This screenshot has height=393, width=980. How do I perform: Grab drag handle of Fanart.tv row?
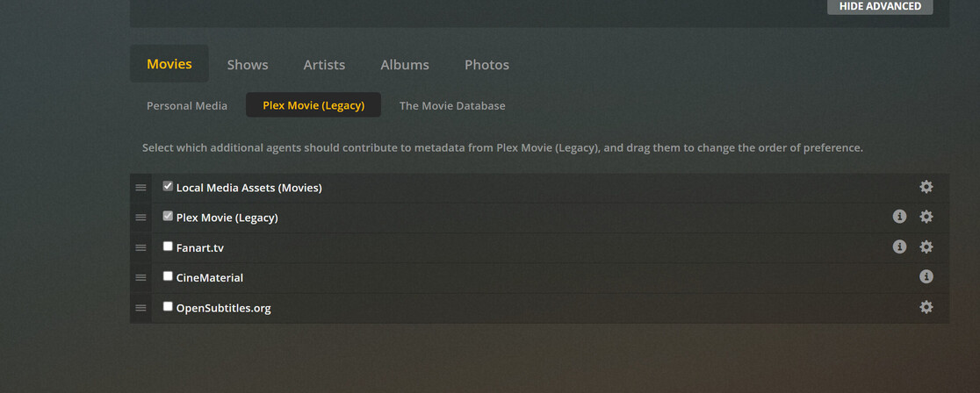click(141, 247)
